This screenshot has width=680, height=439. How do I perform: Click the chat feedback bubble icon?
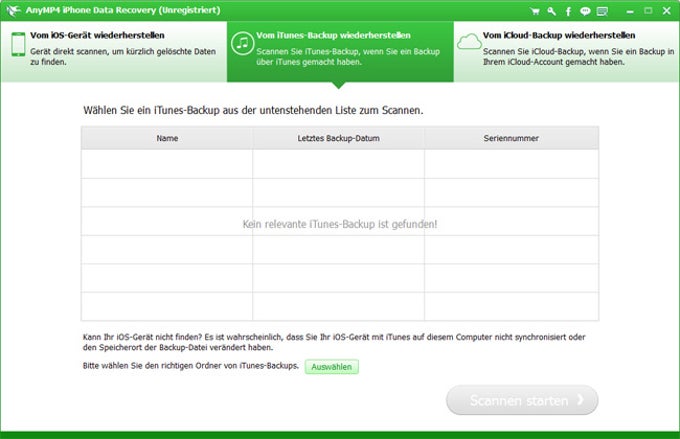click(585, 11)
